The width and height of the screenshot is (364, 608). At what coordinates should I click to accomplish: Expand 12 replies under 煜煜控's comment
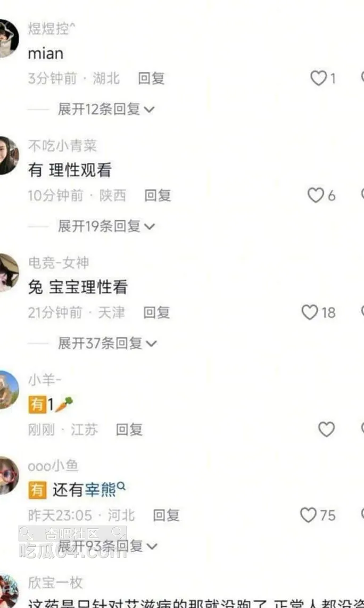pyautogui.click(x=106, y=109)
